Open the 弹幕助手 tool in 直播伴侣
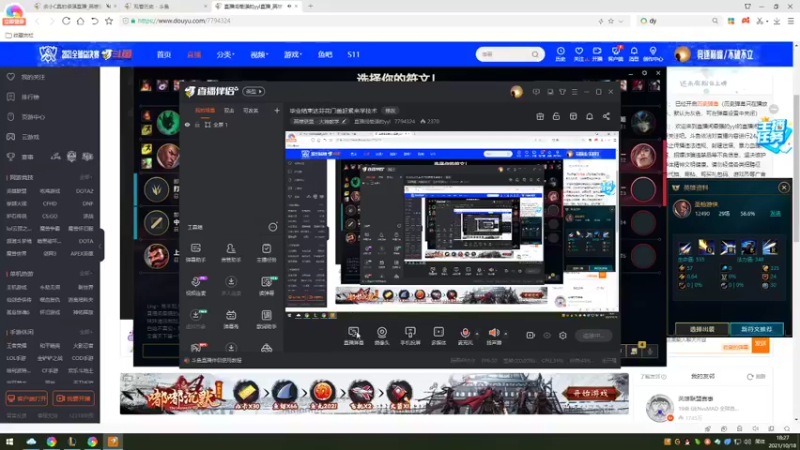This screenshot has height=450, width=800. 195,253
